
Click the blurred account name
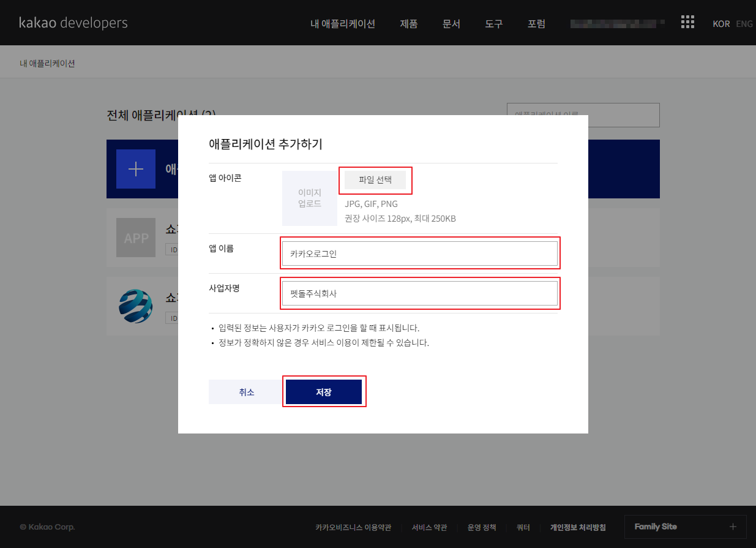click(x=617, y=24)
